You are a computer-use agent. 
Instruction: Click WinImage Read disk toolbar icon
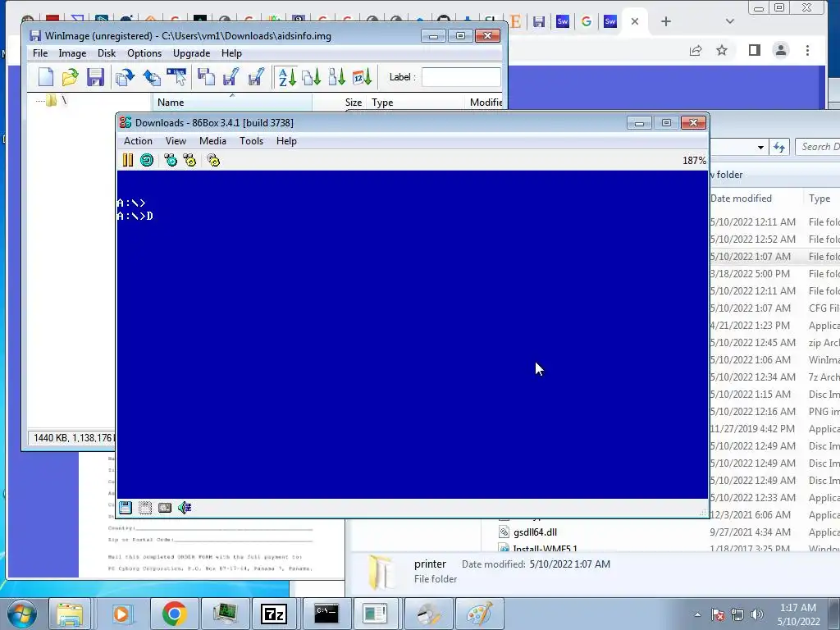point(126,77)
